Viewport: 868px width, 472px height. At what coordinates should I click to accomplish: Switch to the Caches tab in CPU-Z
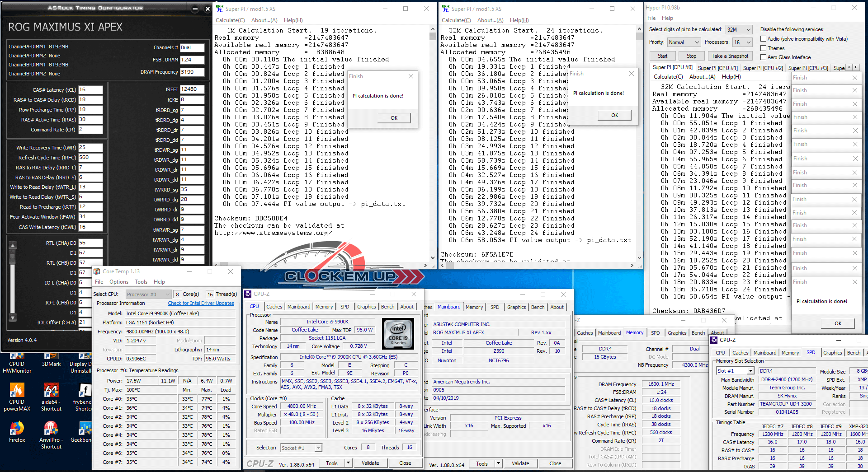[274, 307]
